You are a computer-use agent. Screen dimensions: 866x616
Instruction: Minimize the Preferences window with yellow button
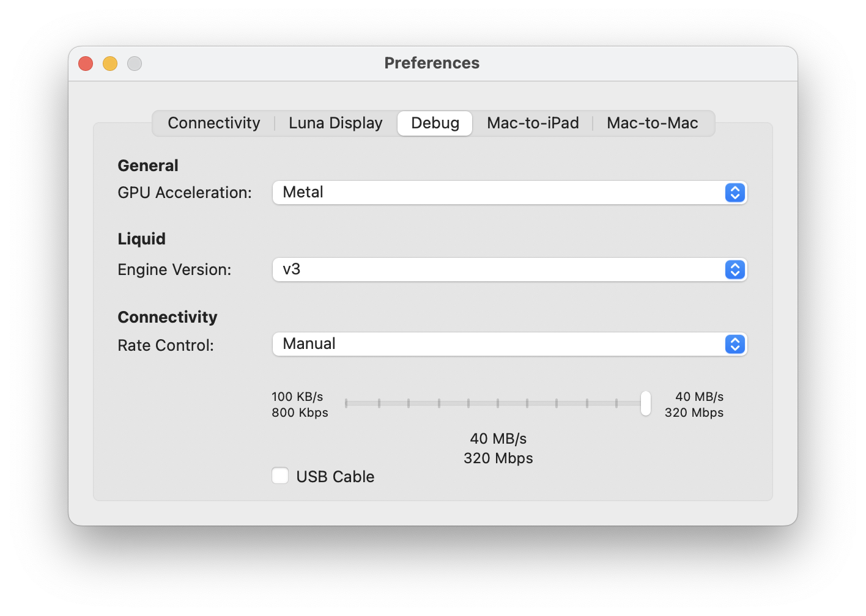coord(110,64)
